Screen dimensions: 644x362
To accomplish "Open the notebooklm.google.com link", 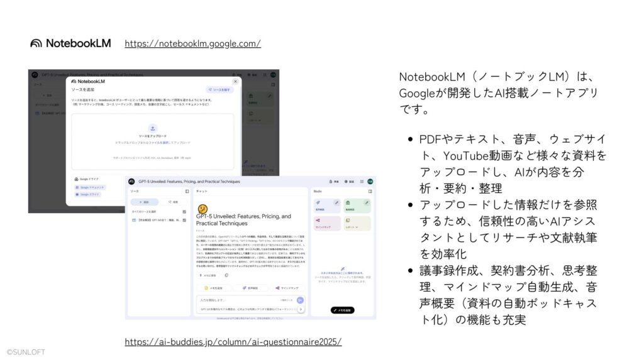I will pos(192,43).
